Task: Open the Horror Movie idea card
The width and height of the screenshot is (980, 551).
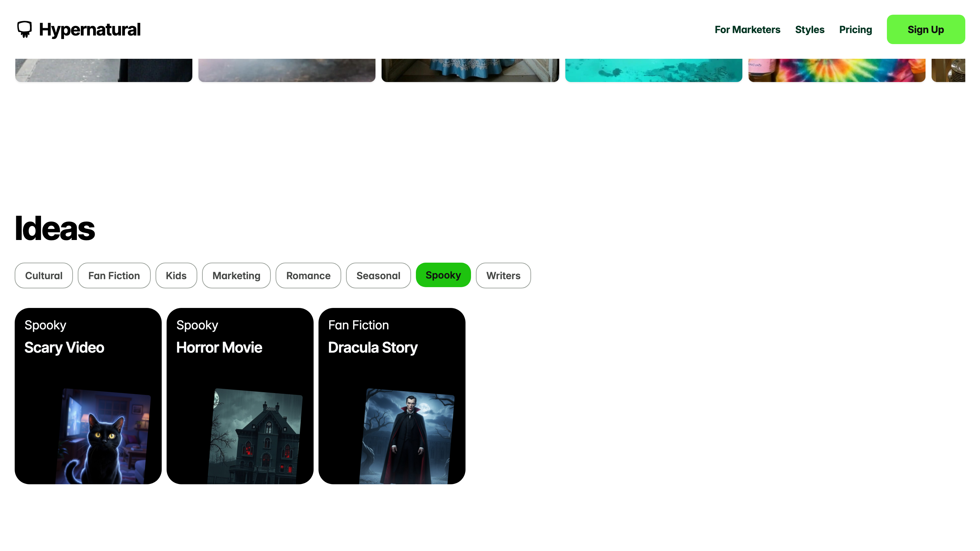Action: click(x=240, y=396)
